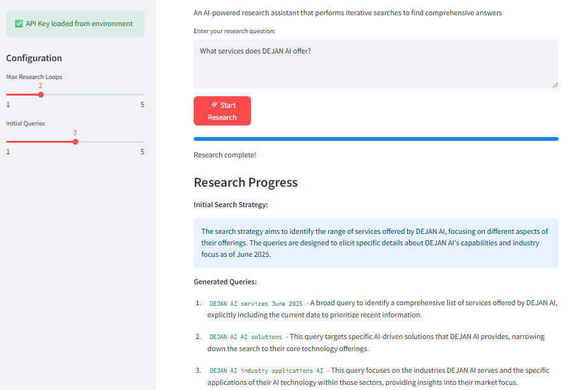This screenshot has width=588, height=390.
Task: Click the Start Research button
Action: click(222, 111)
